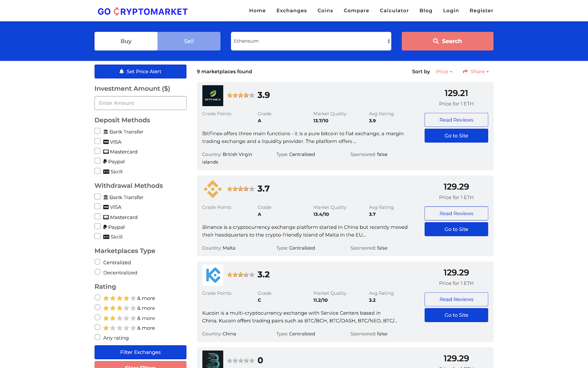Click the Skrill icon under Deposit Methods
Viewport: 588px width, 368px height.
[106, 171]
